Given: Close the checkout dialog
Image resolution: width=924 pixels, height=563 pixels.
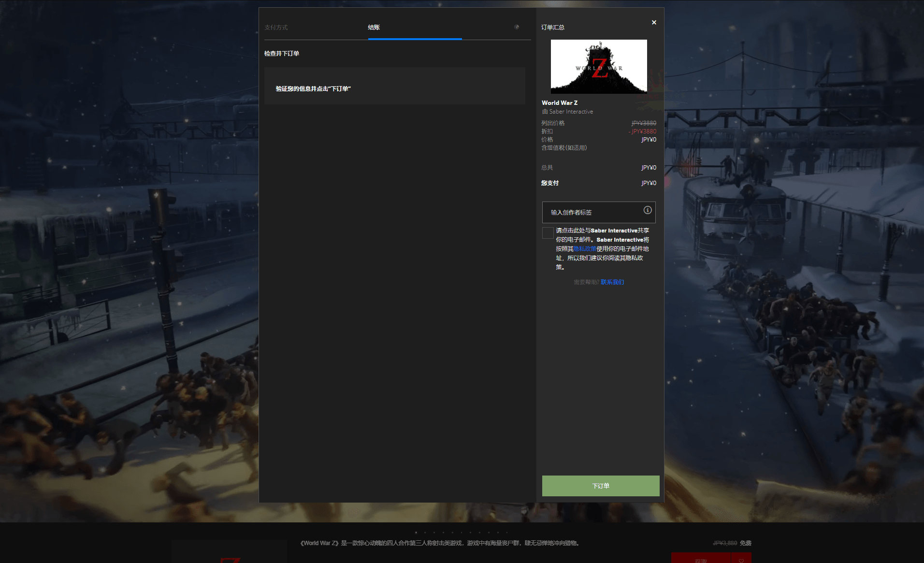Looking at the screenshot, I should [654, 22].
